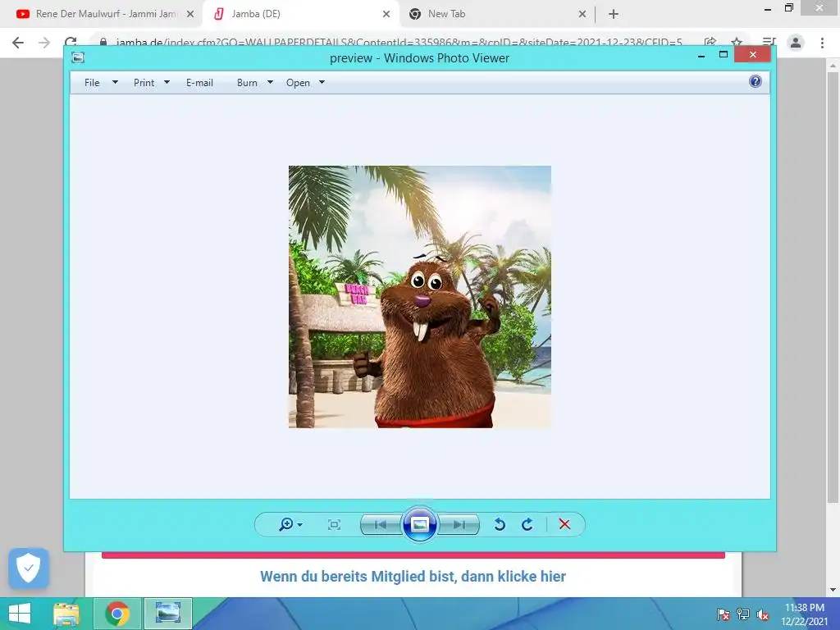The width and height of the screenshot is (840, 630).
Task: Open the Burn menu
Action: coord(247,83)
